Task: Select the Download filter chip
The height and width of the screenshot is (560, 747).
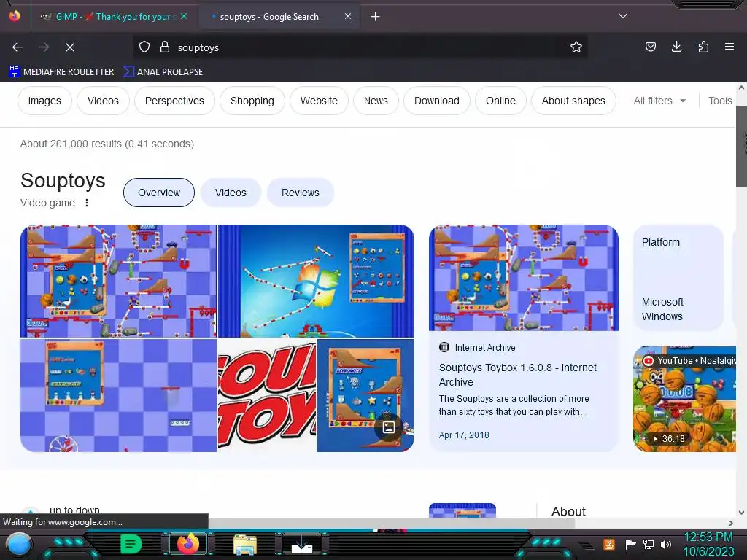Action: click(x=437, y=101)
